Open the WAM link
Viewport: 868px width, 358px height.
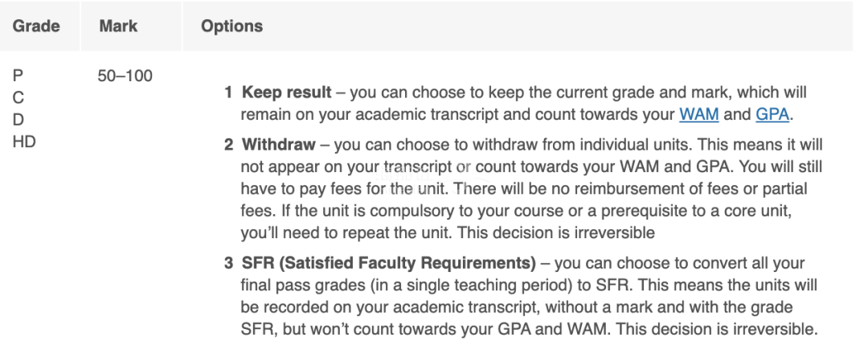[x=699, y=114]
